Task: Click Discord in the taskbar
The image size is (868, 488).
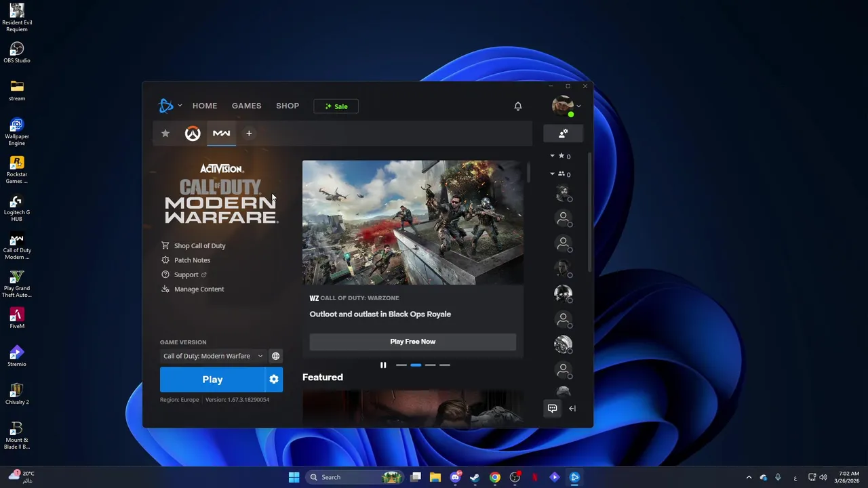Action: 456,477
